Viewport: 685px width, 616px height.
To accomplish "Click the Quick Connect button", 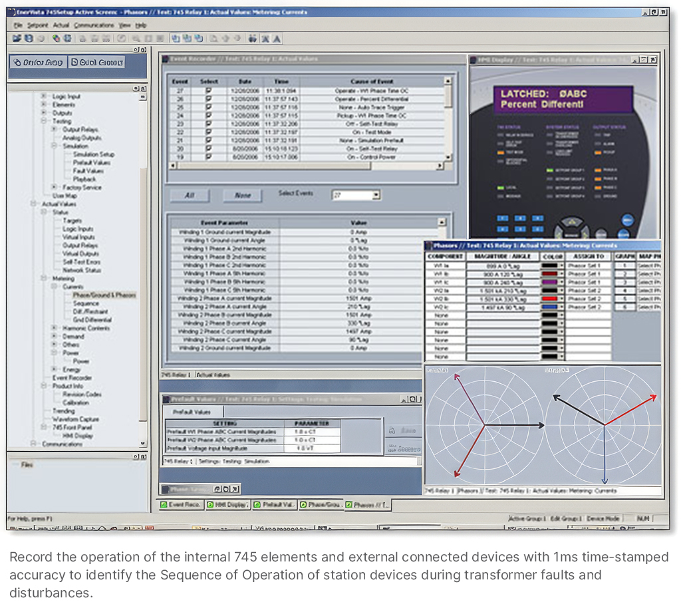I will point(97,63).
